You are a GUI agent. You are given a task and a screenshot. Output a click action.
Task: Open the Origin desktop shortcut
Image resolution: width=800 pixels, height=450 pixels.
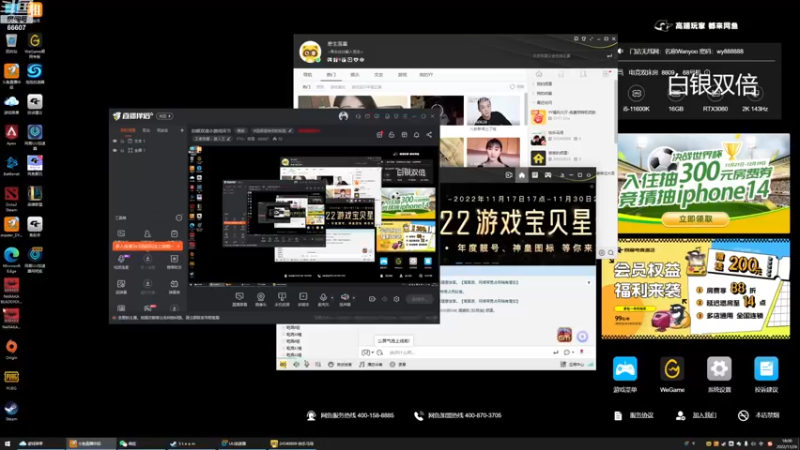pos(11,347)
